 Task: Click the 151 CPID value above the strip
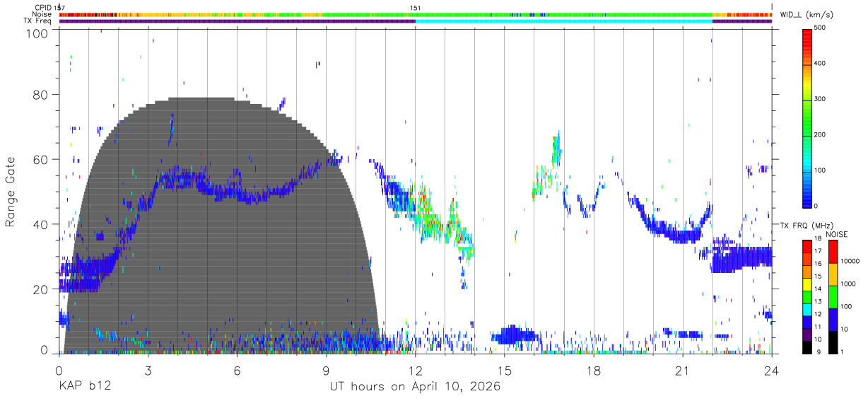click(x=416, y=7)
